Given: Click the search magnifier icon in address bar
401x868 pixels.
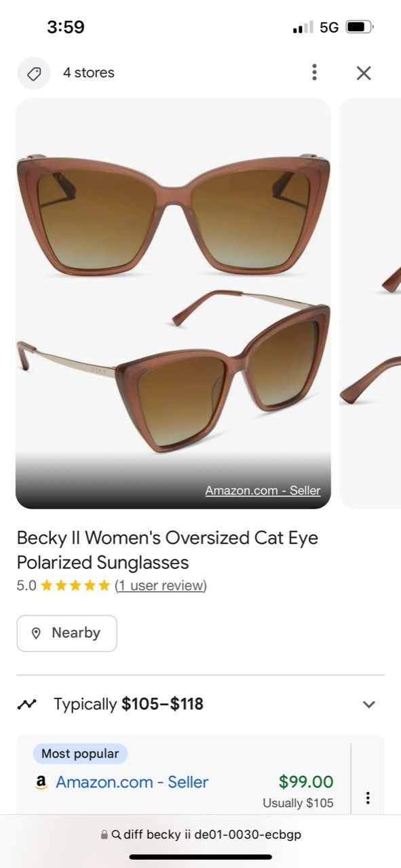Looking at the screenshot, I should tap(117, 835).
